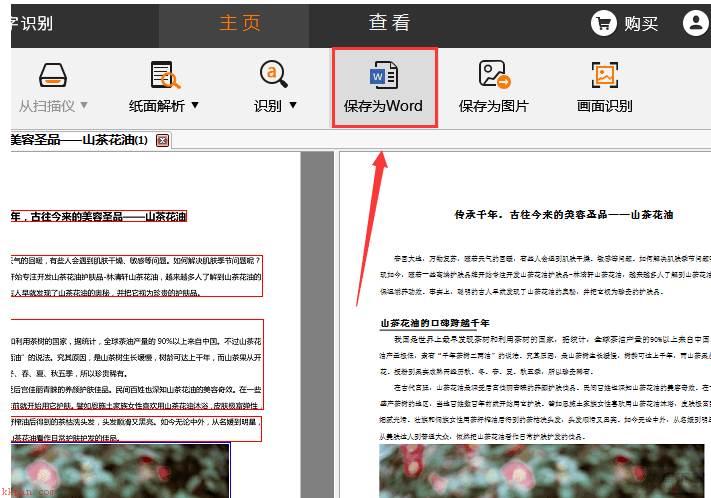The width and height of the screenshot is (711, 498).
Task: Click right pane title 传承千年
Action: point(564,215)
